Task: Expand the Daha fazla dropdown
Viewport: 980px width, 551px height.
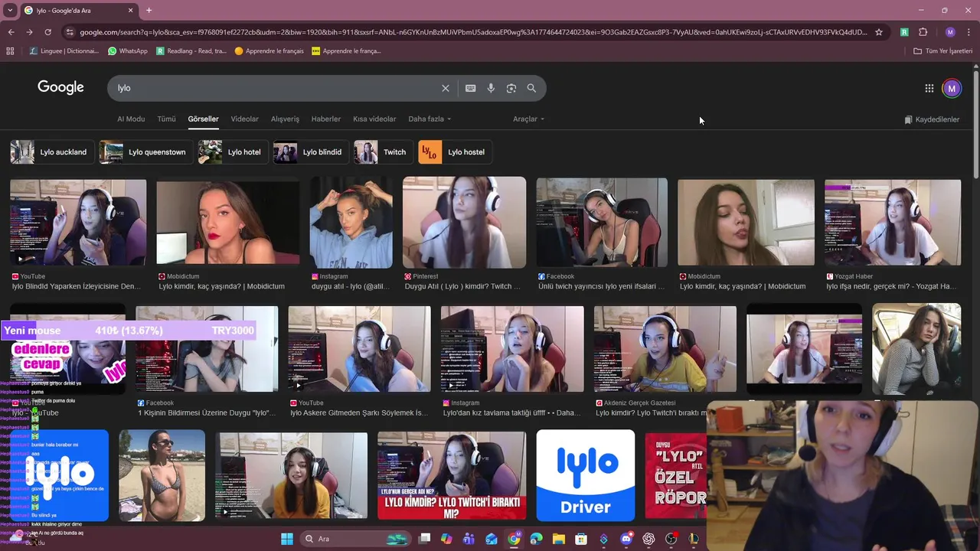Action: pos(430,119)
